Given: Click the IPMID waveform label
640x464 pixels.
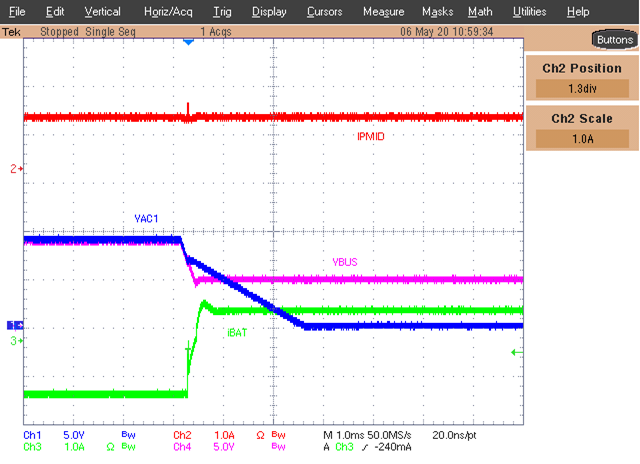Looking at the screenshot, I should 371,135.
